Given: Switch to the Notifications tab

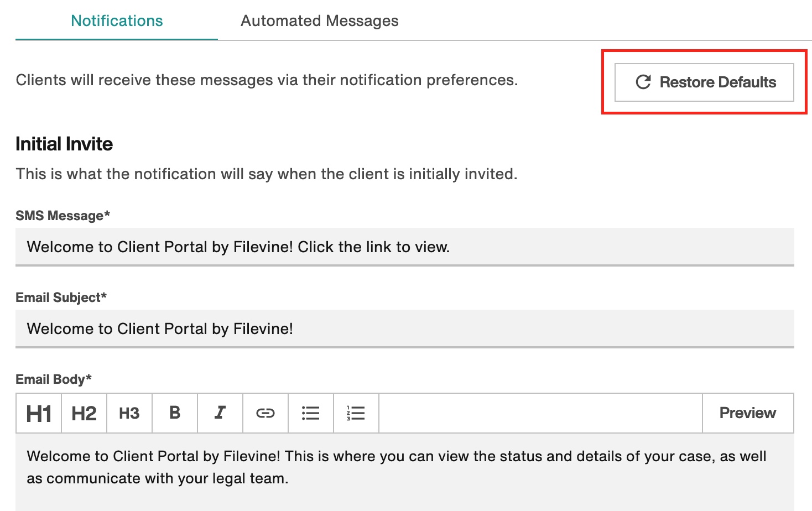Looking at the screenshot, I should (117, 20).
